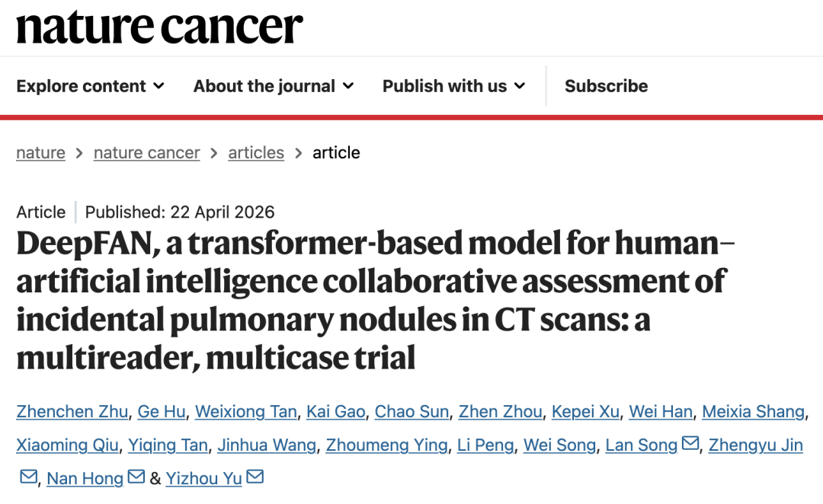Open author Zhenchen Zhu's profile link
The image size is (823, 504).
72,412
